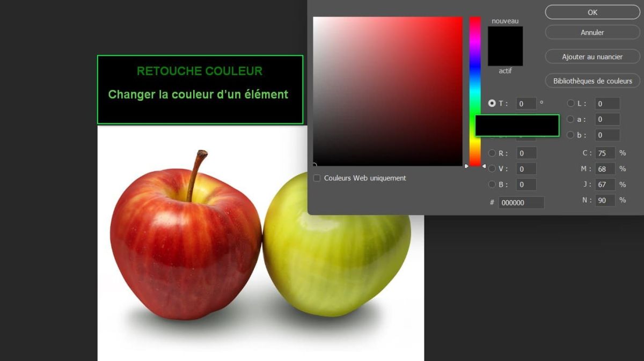The image size is (644, 361).
Task: Select the lowercase a radio button
Action: (x=571, y=119)
